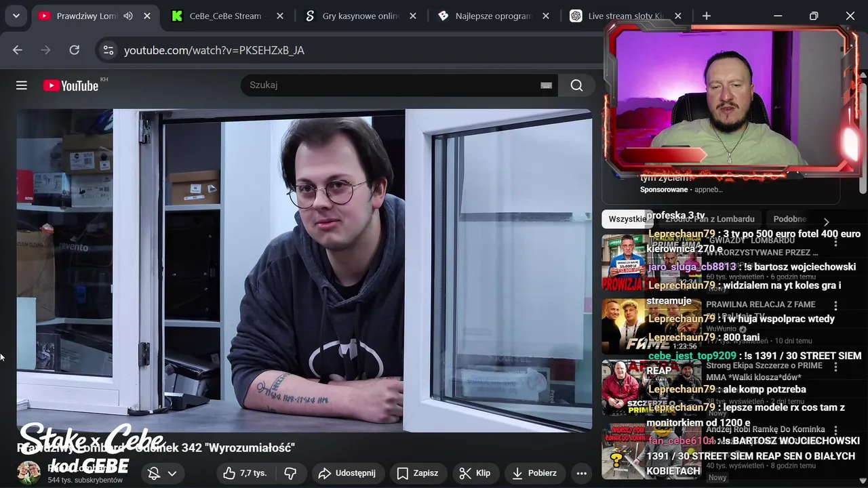868x488 pixels.
Task: Reload the current page
Action: pos(75,50)
